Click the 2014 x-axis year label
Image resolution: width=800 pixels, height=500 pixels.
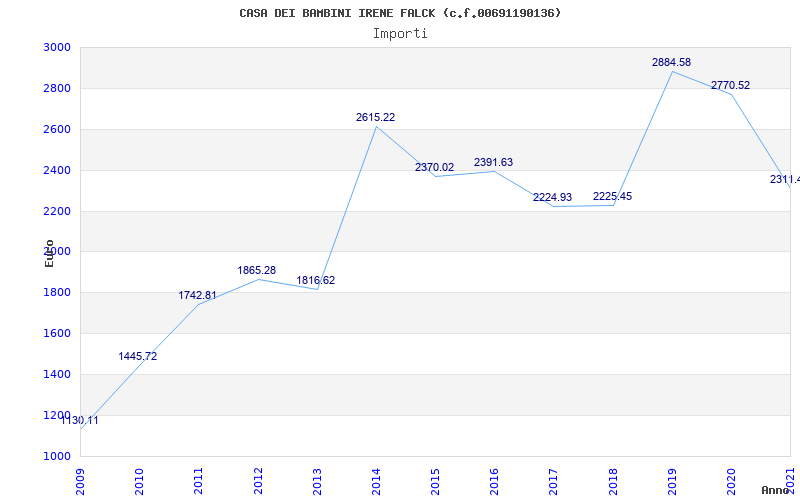[377, 481]
